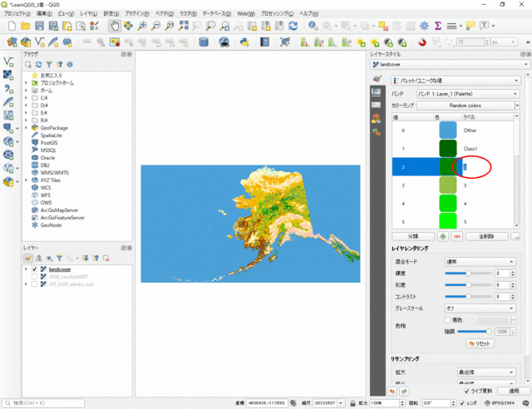Open the Processing menu
Screen dimensions: 532x409
click(277, 13)
